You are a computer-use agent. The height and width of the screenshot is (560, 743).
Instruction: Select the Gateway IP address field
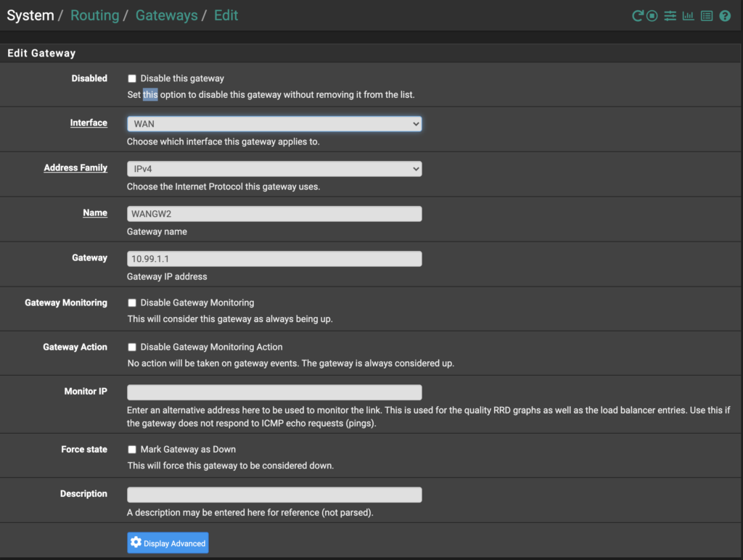(x=274, y=259)
